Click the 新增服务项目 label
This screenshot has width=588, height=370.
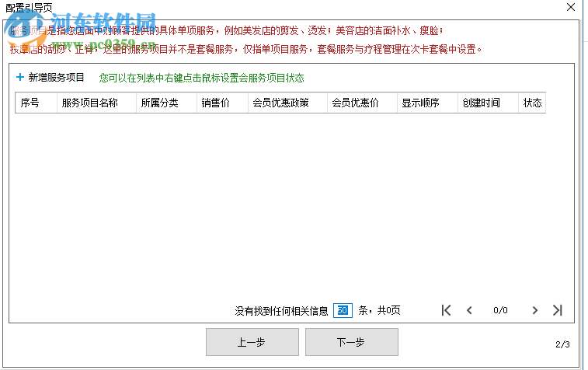tap(56, 78)
